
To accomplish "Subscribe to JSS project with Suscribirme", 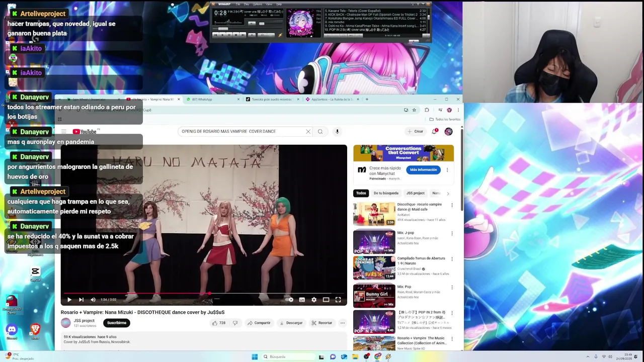I will (x=117, y=323).
